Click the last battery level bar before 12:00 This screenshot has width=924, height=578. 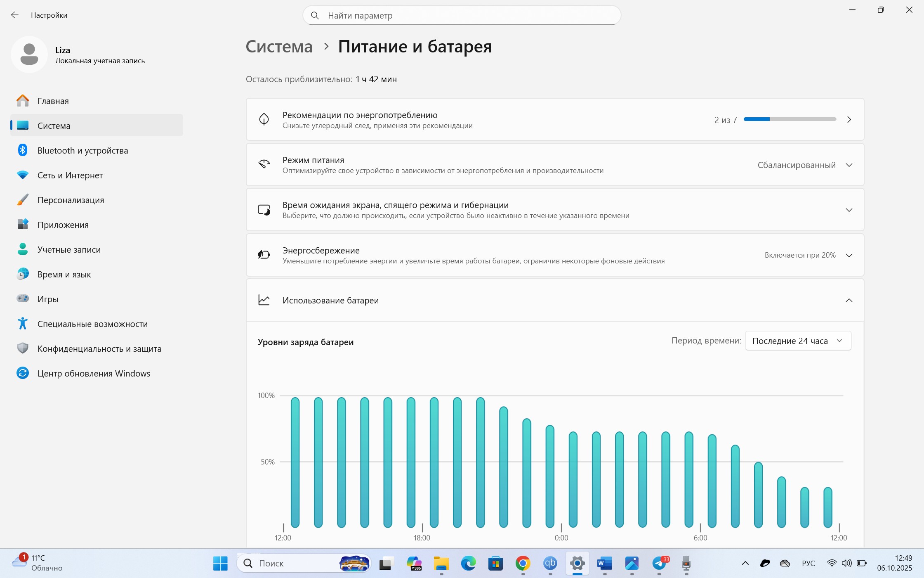(x=827, y=507)
